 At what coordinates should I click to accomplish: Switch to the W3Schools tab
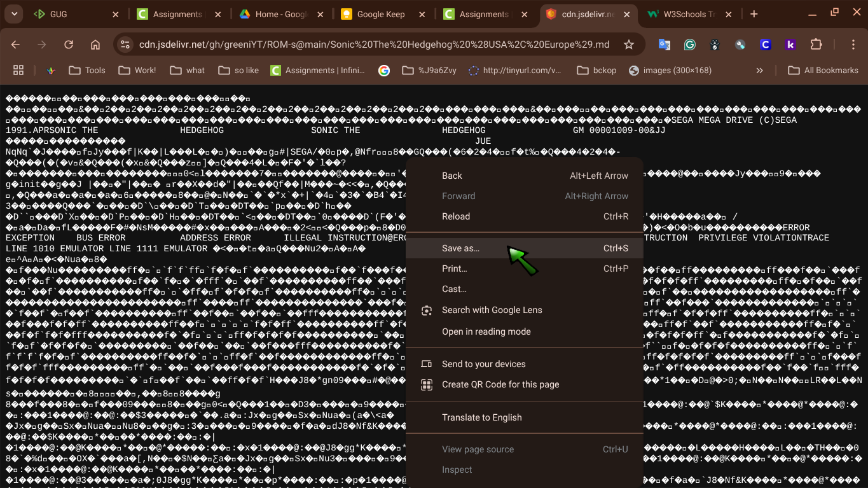[x=687, y=13]
